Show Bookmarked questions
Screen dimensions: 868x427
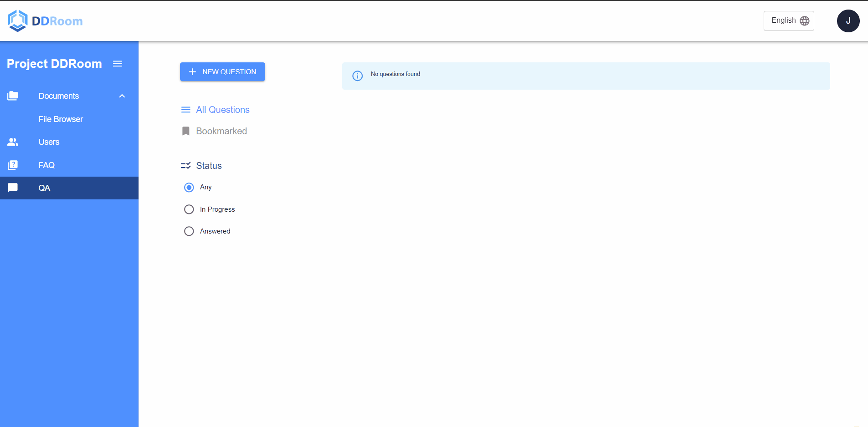tap(221, 131)
